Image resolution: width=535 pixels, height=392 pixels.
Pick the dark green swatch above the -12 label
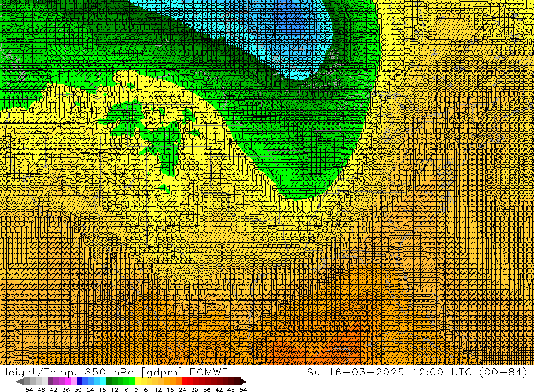[109, 381]
